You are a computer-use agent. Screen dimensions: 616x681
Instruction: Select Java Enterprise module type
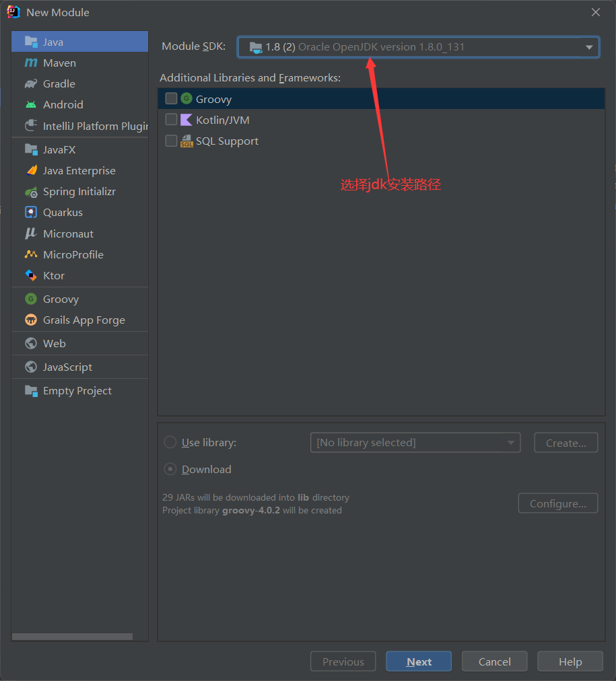coord(79,171)
